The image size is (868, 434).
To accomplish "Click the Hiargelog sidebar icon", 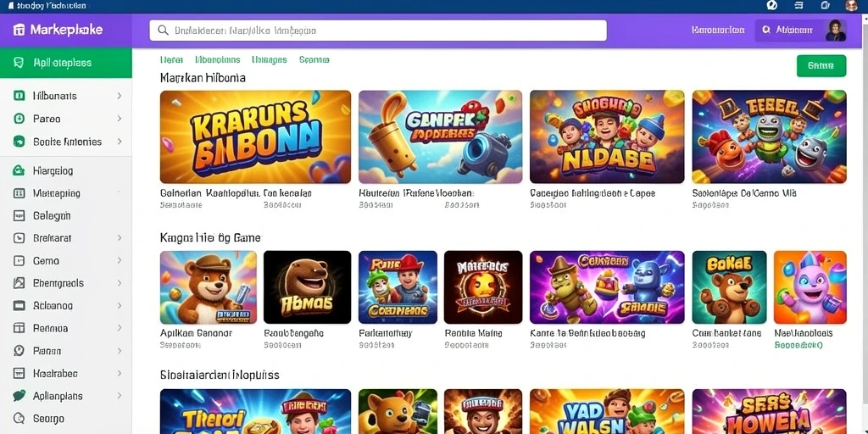I will [x=19, y=170].
